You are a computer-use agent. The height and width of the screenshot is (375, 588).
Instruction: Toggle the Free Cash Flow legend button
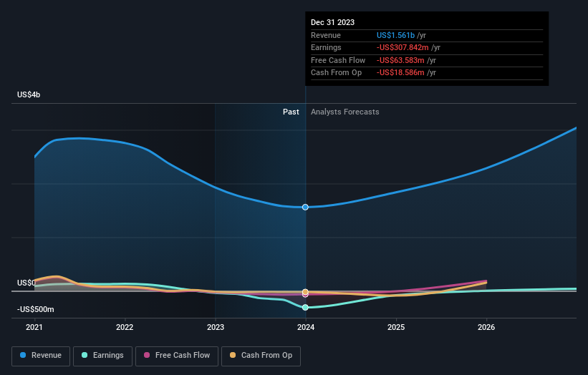177,356
